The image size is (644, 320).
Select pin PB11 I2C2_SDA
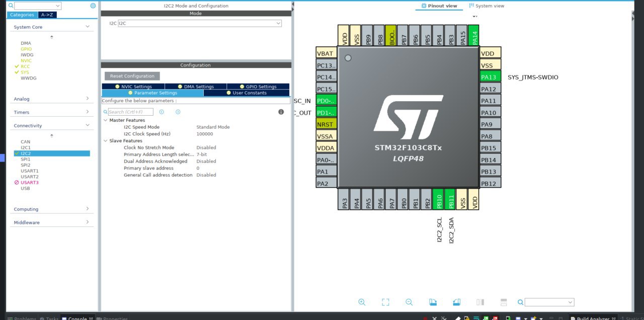(451, 199)
